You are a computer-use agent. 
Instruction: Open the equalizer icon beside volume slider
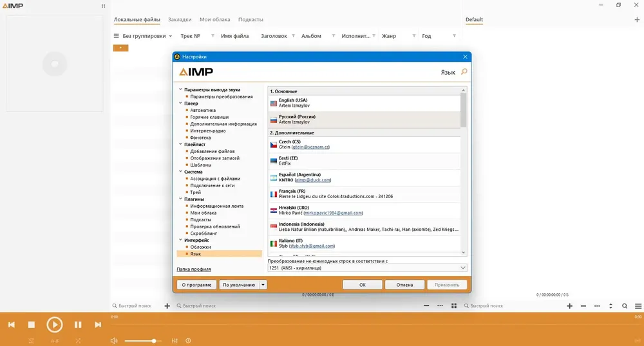click(x=175, y=341)
